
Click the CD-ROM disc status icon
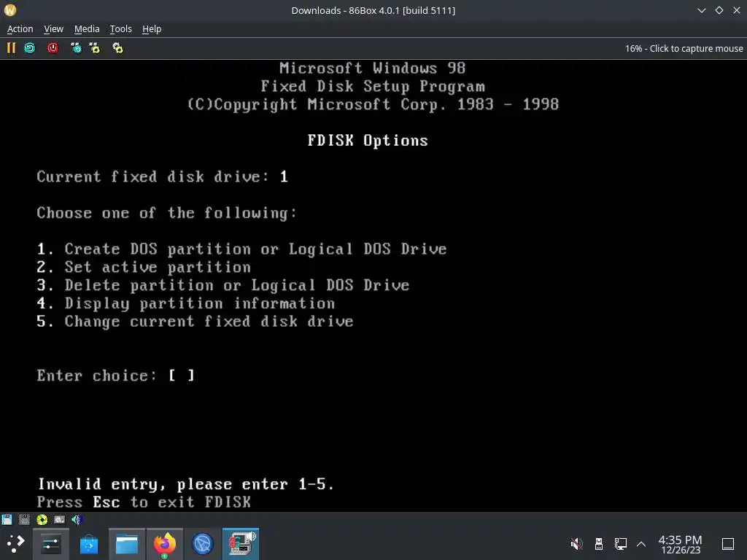click(42, 519)
